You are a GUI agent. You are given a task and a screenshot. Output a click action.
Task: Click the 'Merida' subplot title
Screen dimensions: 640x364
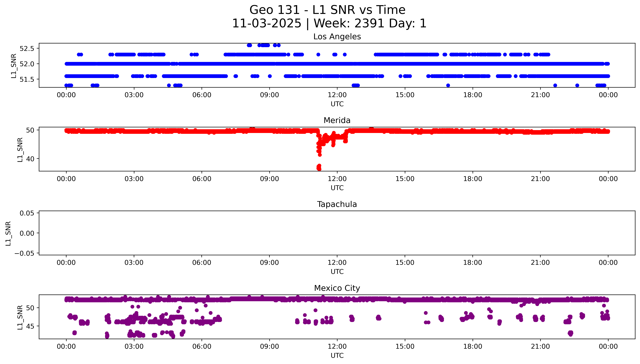tap(337, 120)
